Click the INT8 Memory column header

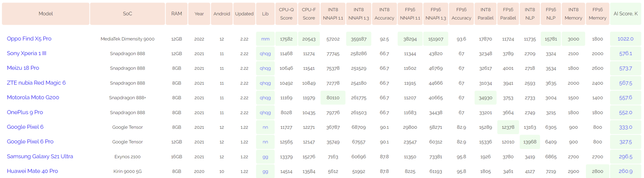coord(573,14)
